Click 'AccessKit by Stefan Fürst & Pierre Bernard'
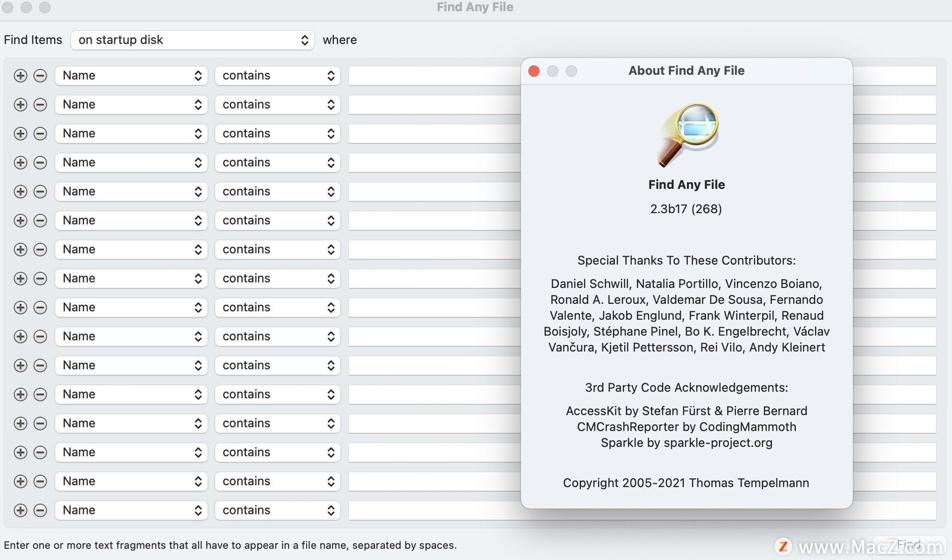Image resolution: width=952 pixels, height=560 pixels. (687, 411)
